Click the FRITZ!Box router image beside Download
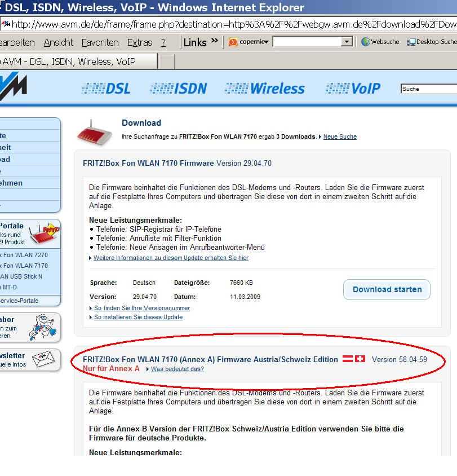 click(94, 131)
